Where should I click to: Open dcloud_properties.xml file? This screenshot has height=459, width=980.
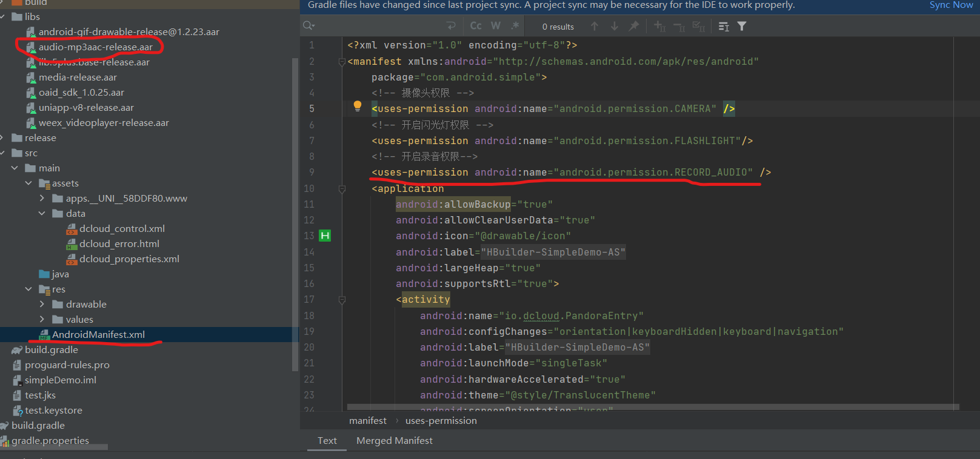(129, 259)
